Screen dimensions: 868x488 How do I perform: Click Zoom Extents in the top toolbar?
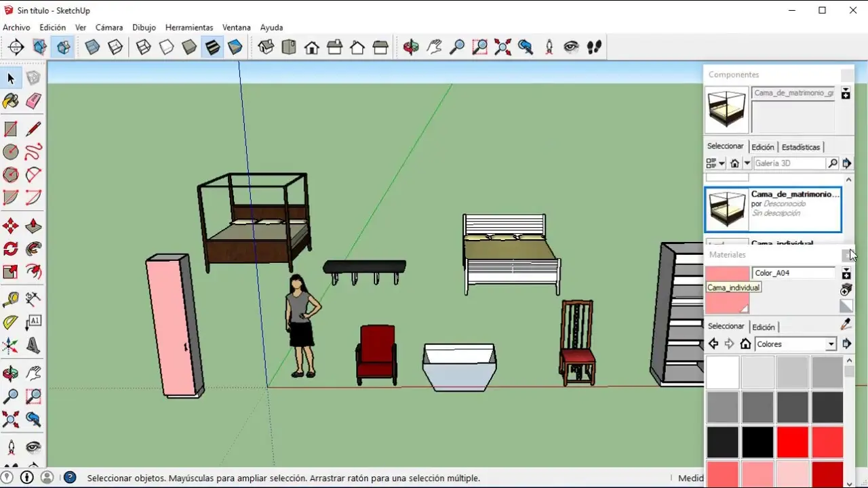(502, 47)
